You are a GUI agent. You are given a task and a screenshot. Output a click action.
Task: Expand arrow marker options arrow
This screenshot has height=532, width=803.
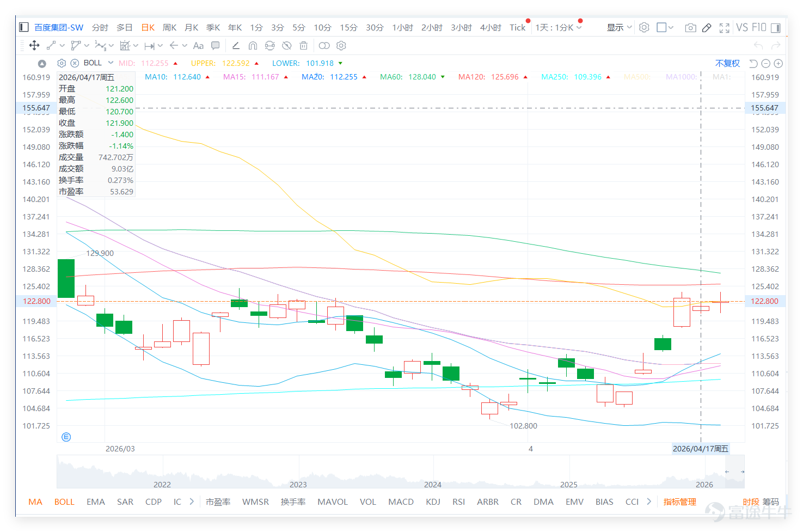click(185, 46)
